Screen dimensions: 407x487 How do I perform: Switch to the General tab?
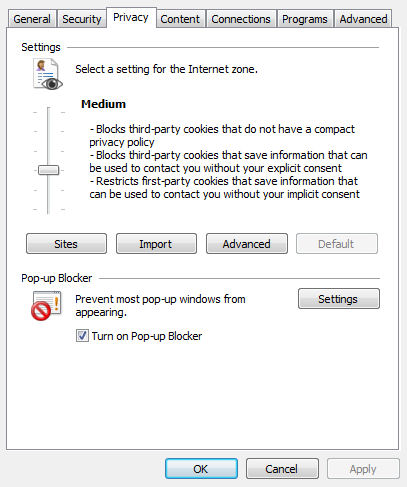(x=32, y=19)
